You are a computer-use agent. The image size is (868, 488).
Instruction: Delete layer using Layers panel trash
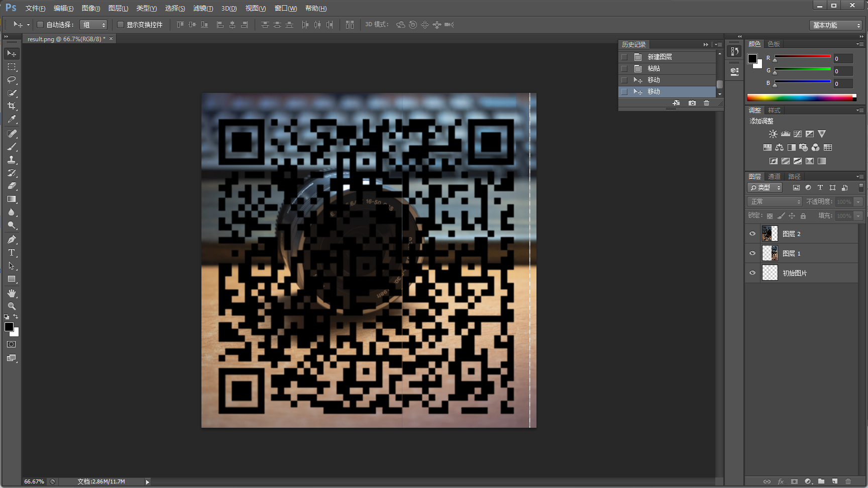[x=848, y=481]
